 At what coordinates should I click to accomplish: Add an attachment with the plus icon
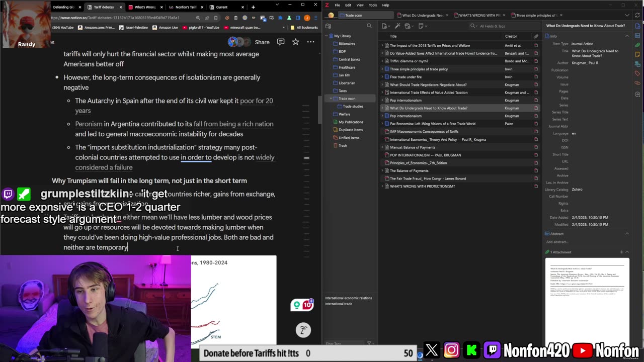coord(621,252)
